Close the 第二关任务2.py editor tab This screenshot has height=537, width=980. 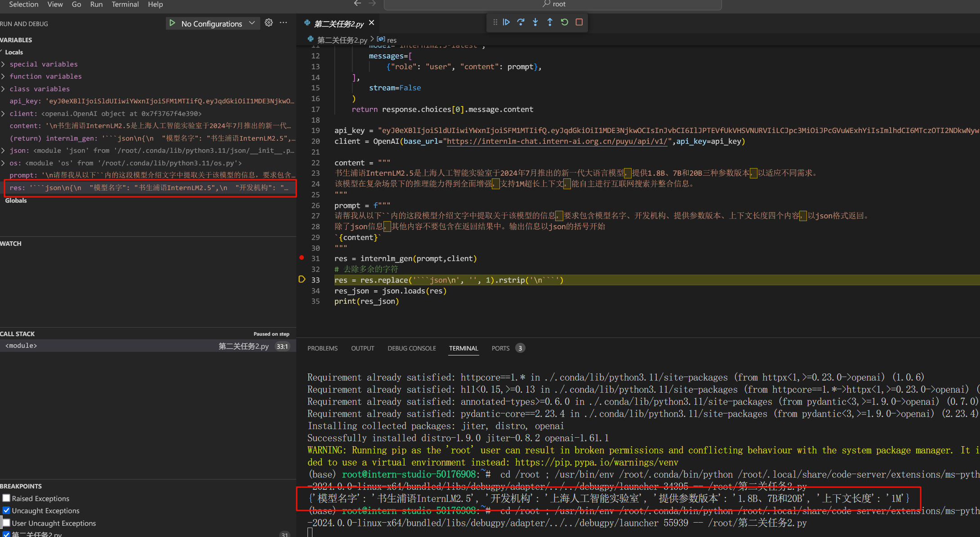[372, 23]
